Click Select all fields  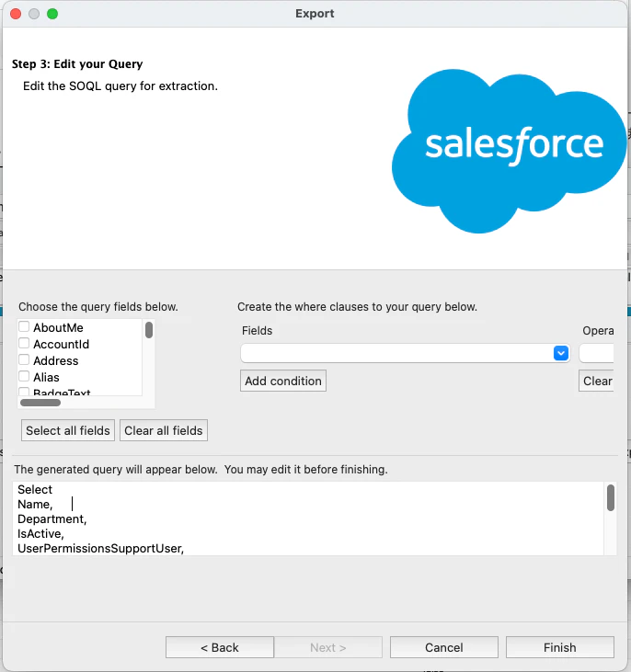pyautogui.click(x=68, y=430)
